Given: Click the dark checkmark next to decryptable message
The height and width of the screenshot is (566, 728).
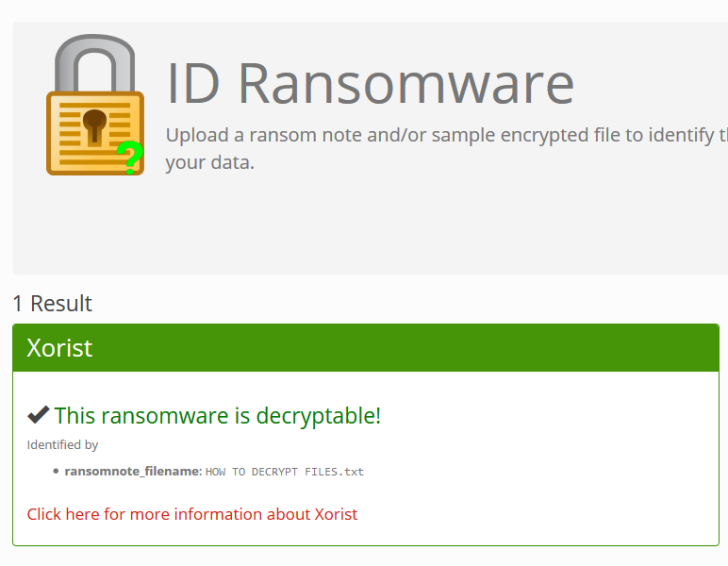Looking at the screenshot, I should point(39,415).
